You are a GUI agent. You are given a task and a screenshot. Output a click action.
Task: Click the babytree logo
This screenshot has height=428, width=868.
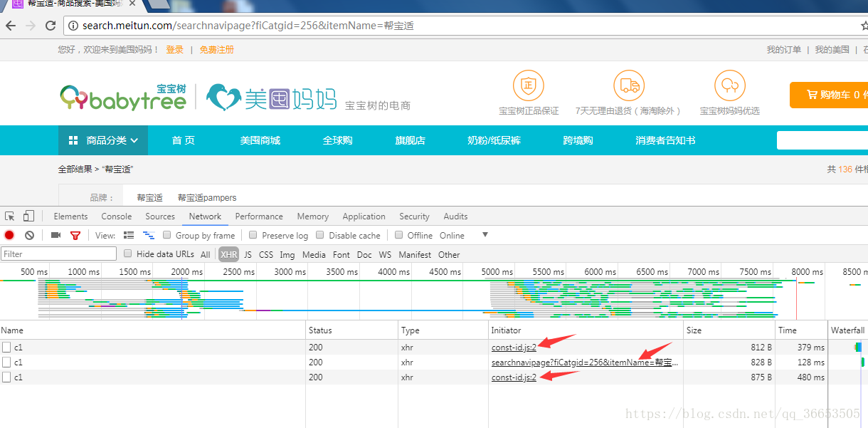point(123,98)
